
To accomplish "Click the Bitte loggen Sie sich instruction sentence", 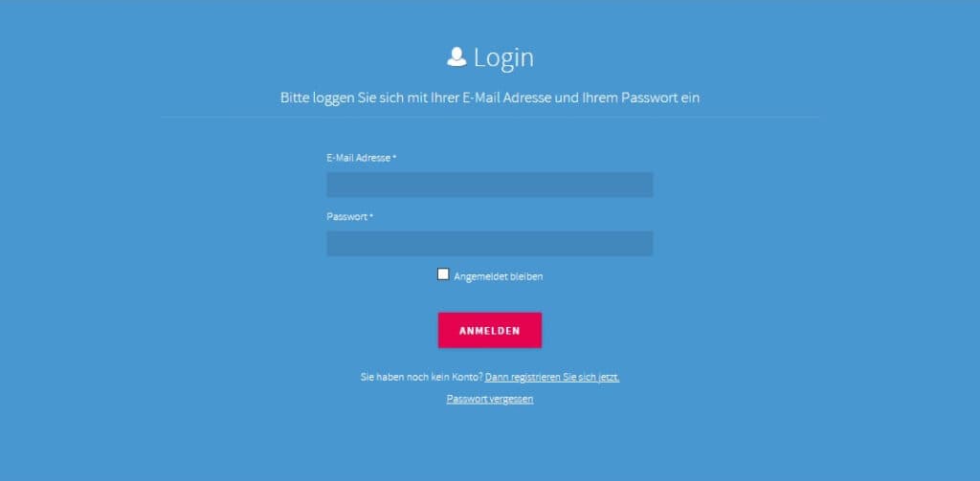I will [489, 98].
